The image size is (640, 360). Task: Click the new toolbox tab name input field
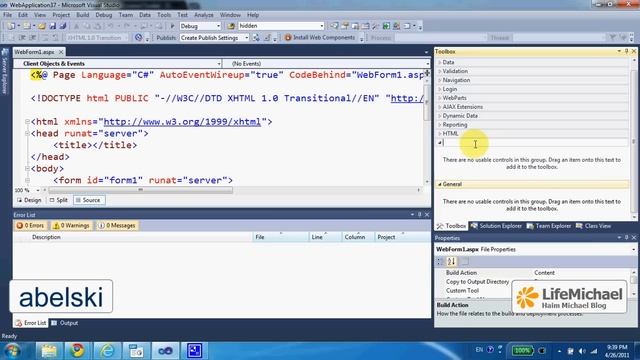click(536, 143)
